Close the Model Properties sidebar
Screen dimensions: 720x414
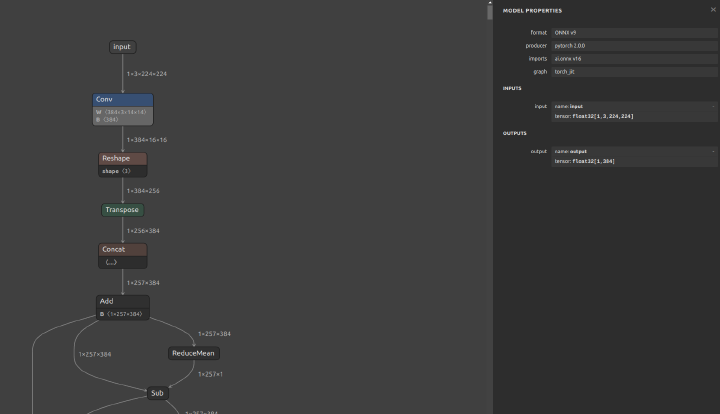coord(712,10)
